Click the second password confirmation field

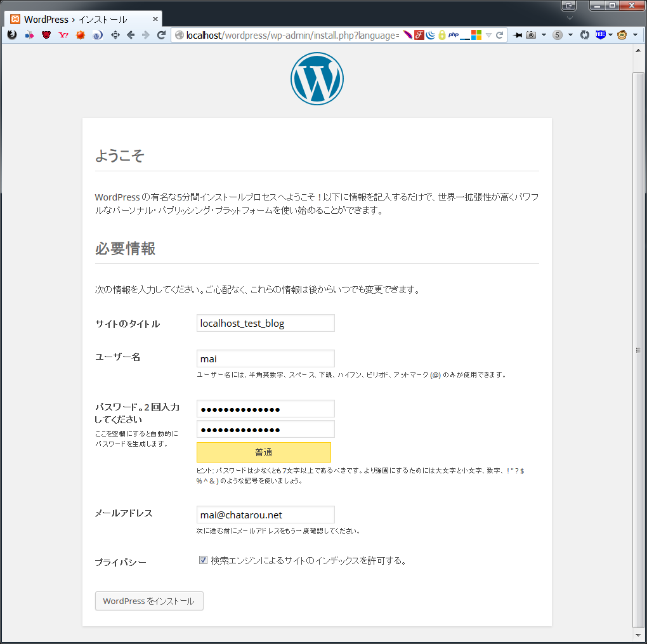(x=265, y=429)
